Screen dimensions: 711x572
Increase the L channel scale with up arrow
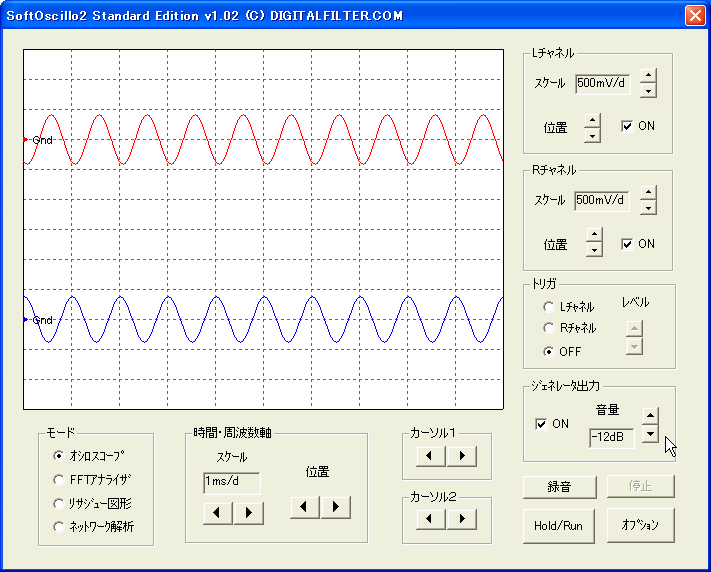(648, 76)
